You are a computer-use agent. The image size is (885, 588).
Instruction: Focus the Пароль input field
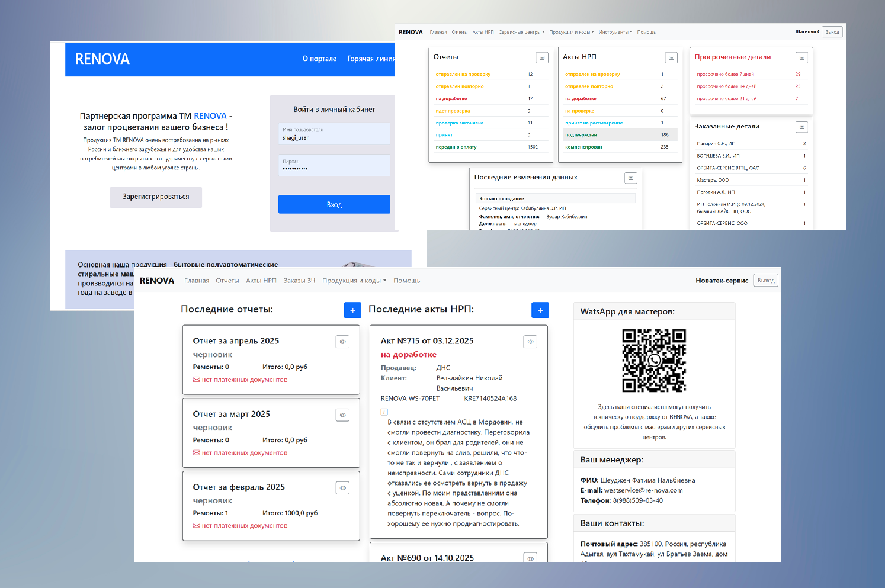click(x=334, y=165)
